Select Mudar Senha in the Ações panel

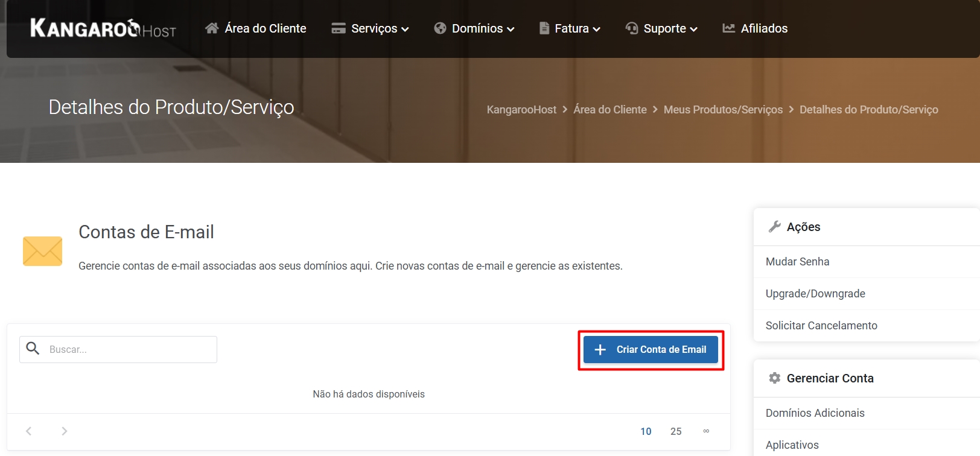click(797, 262)
